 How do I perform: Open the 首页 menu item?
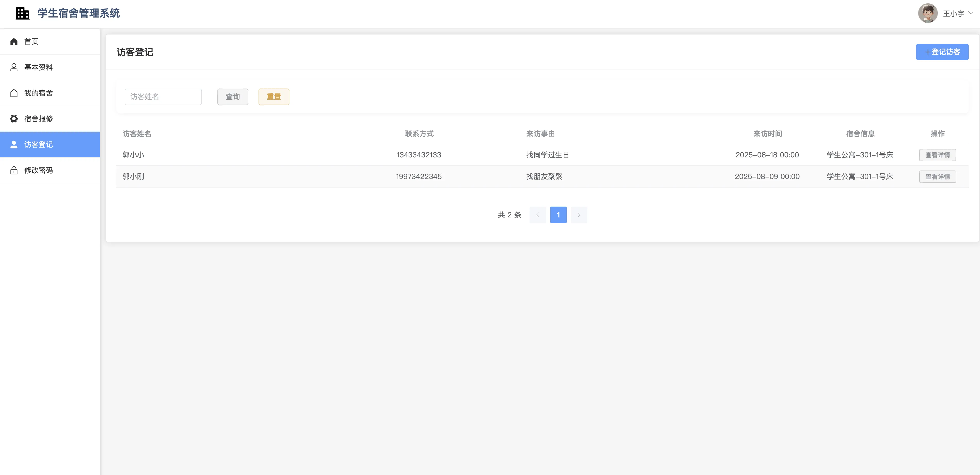[32, 41]
